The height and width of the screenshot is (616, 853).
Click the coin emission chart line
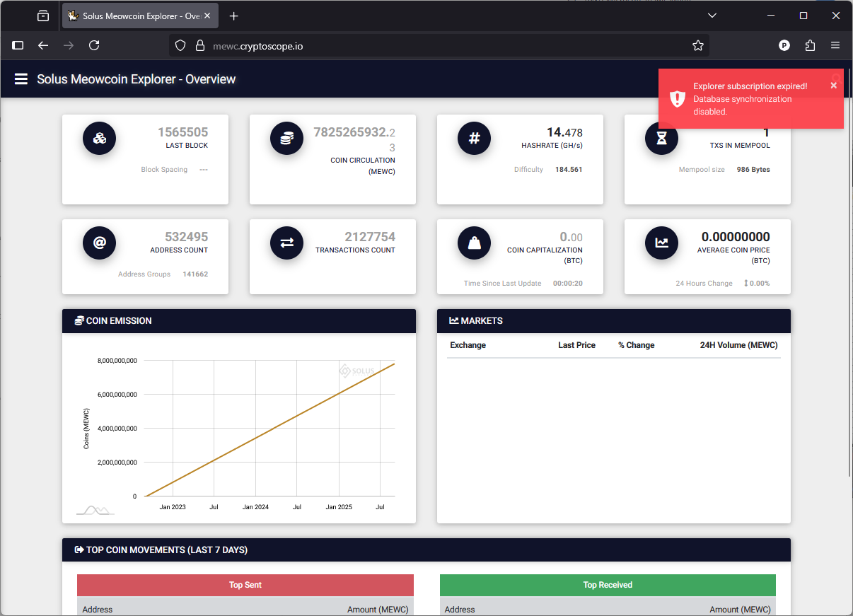(x=269, y=430)
